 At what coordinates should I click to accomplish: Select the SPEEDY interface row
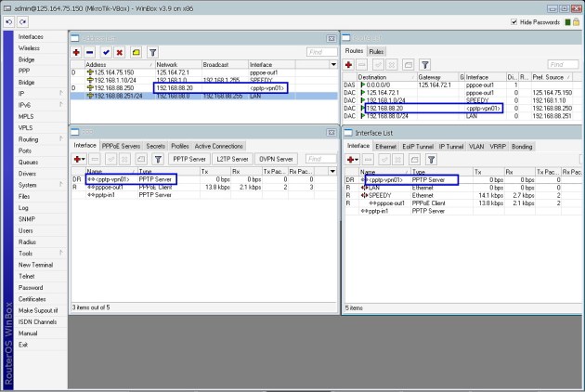click(462, 195)
